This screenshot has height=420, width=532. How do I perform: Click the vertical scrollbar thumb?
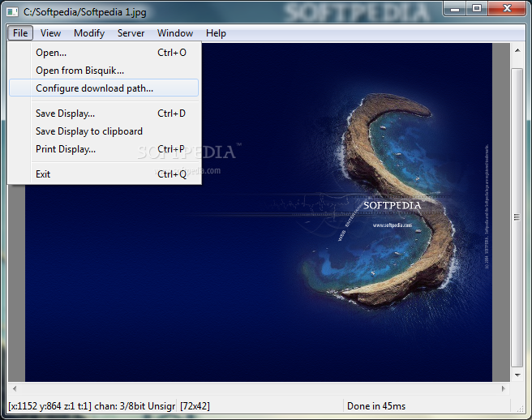[517, 217]
